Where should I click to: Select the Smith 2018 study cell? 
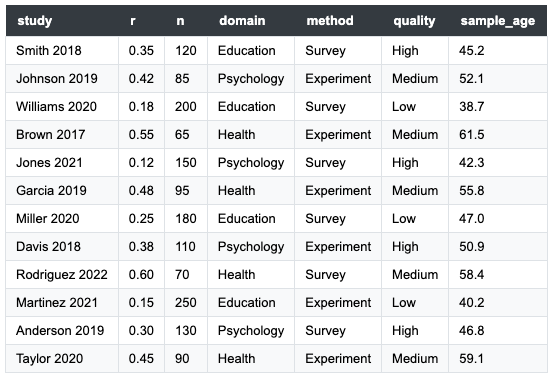(x=62, y=50)
